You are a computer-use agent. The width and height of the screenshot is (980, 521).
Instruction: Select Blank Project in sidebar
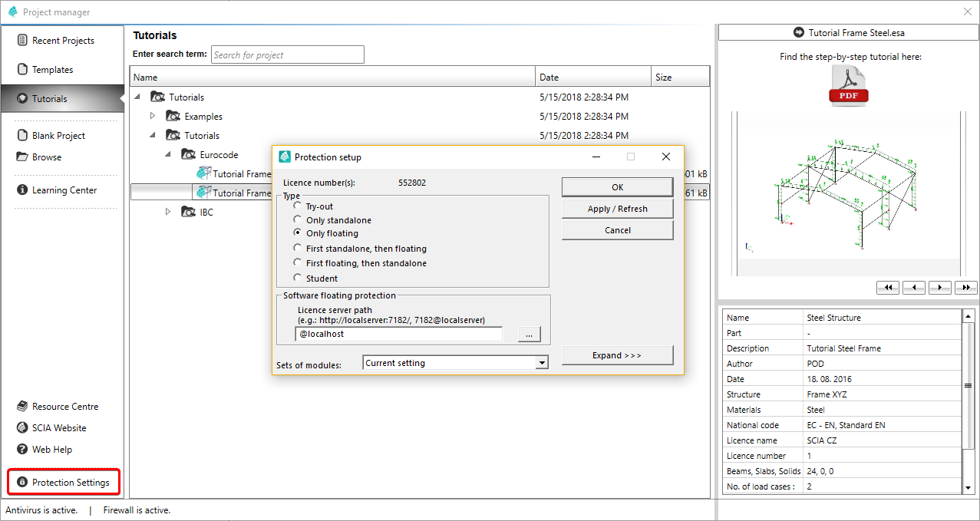click(x=58, y=136)
